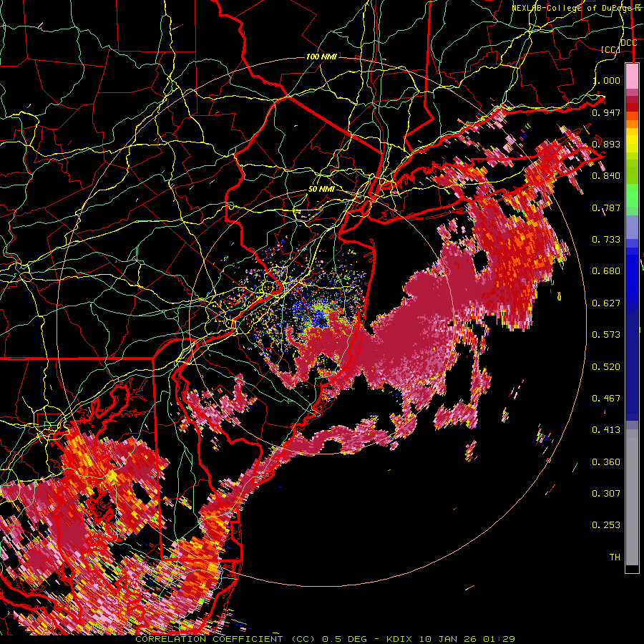Image resolution: width=644 pixels, height=644 pixels.
Task: Click the 0.947 scale value
Action: (x=606, y=112)
